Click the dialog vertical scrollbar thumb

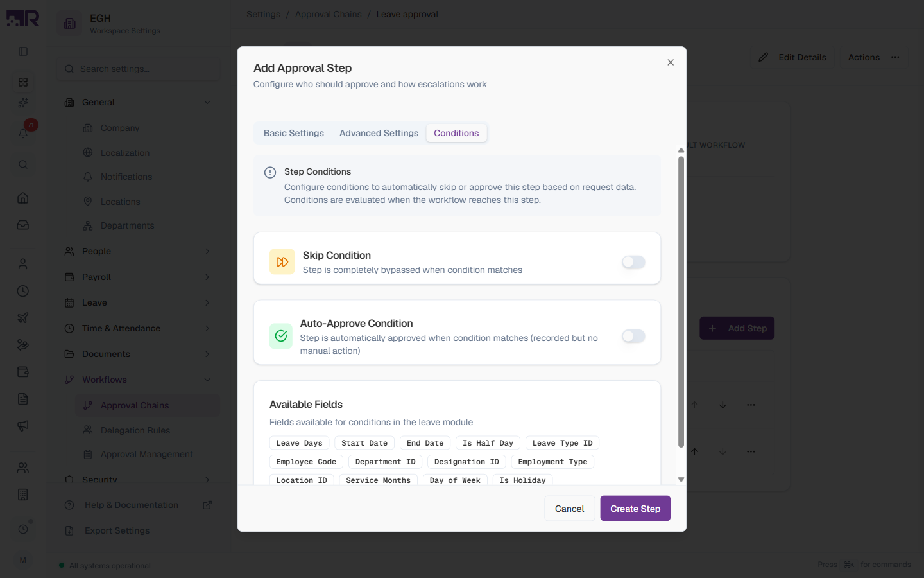[x=681, y=302]
